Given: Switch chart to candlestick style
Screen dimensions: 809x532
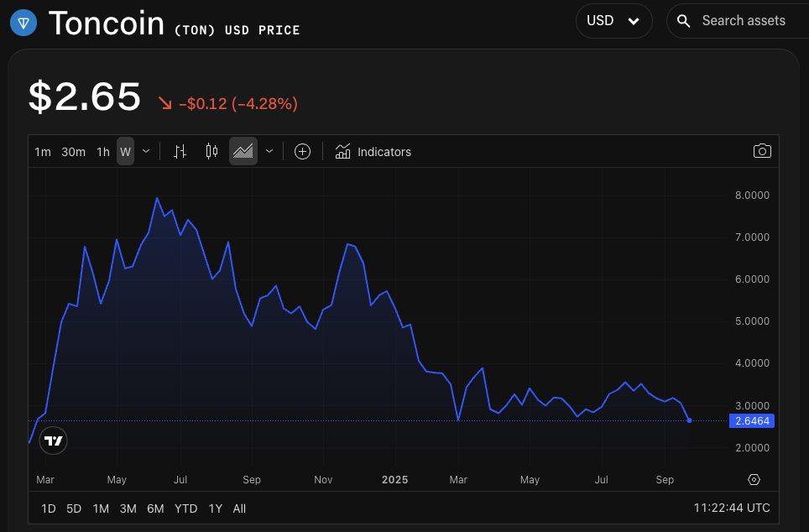Looking at the screenshot, I should click(211, 152).
